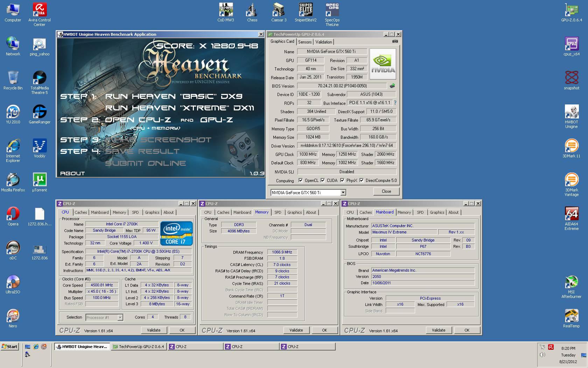This screenshot has height=368, width=588.
Task: Launch SniperEliteV2 from the desktop
Action: click(x=306, y=12)
